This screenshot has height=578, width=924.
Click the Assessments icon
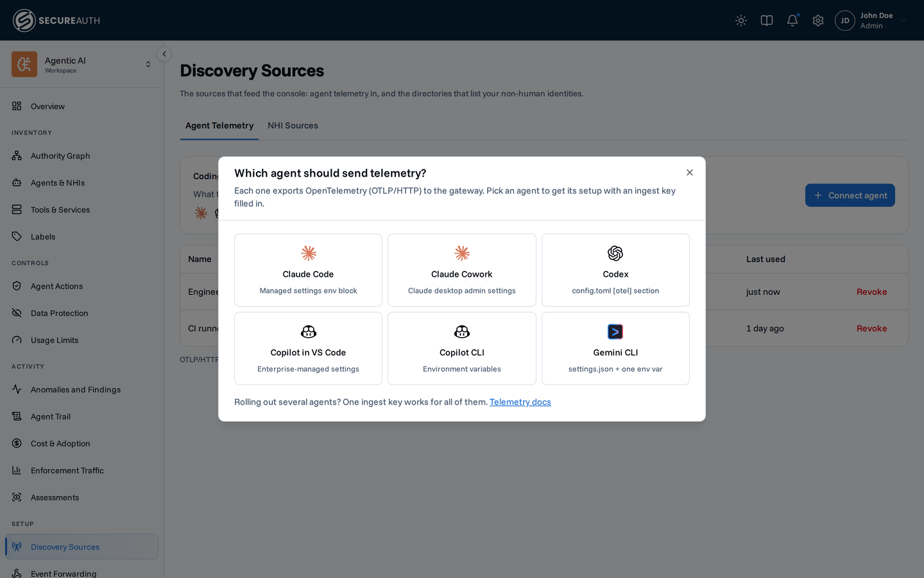(x=17, y=497)
